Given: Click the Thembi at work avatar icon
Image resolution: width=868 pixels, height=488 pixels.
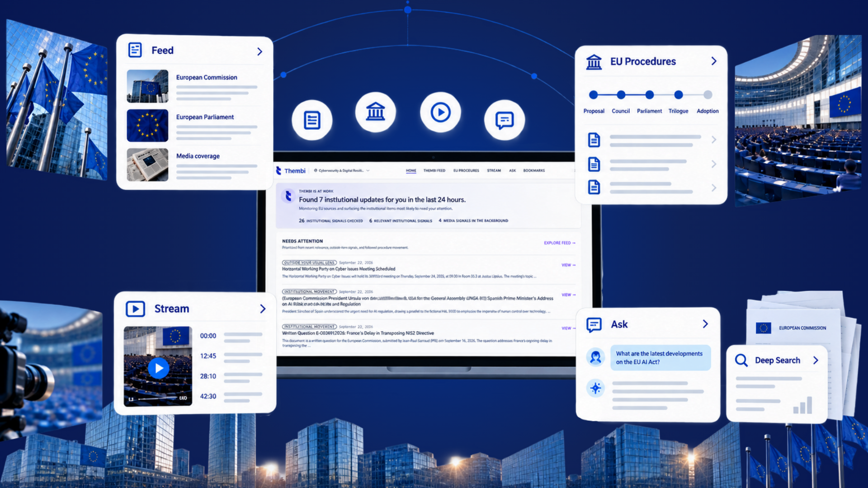Looking at the screenshot, I should pos(288,196).
